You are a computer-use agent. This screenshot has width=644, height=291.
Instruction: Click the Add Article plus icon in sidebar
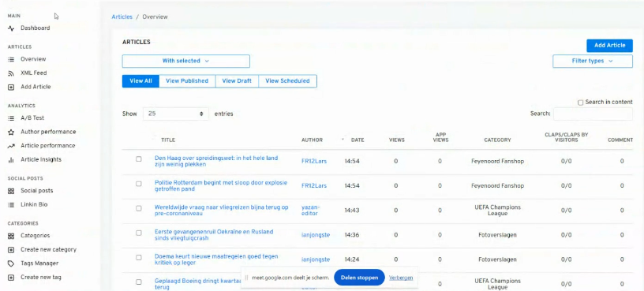click(x=11, y=87)
